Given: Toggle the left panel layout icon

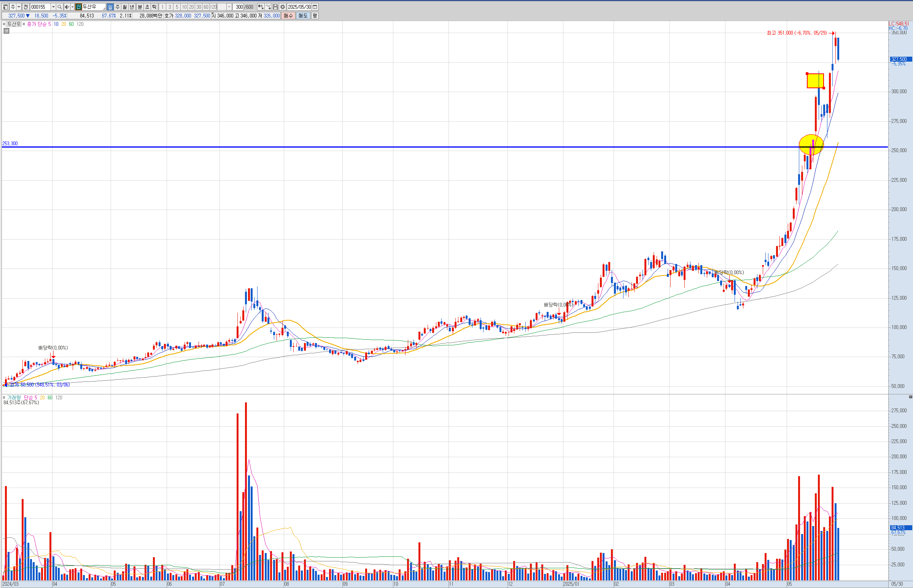Looking at the screenshot, I should click(x=5, y=7).
